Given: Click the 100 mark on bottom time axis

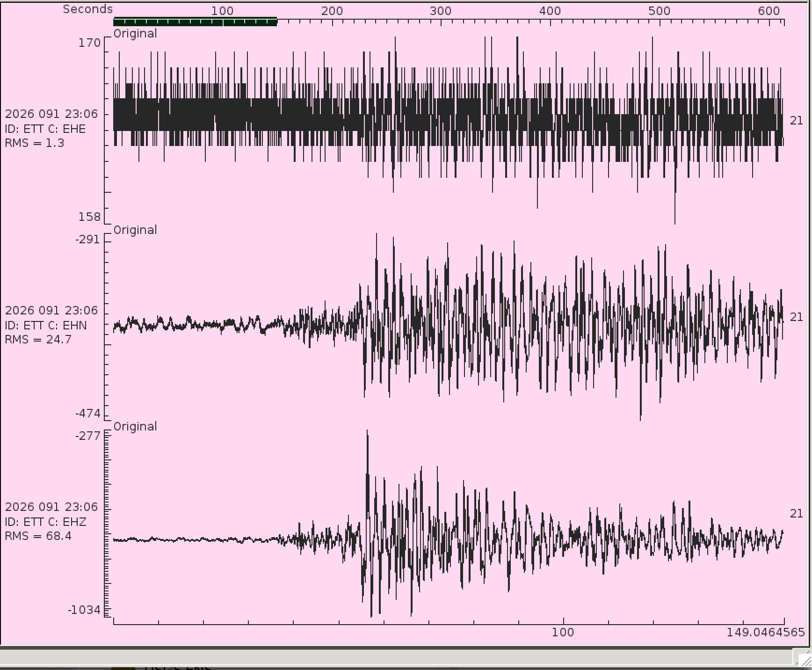Looking at the screenshot, I should click(563, 633).
